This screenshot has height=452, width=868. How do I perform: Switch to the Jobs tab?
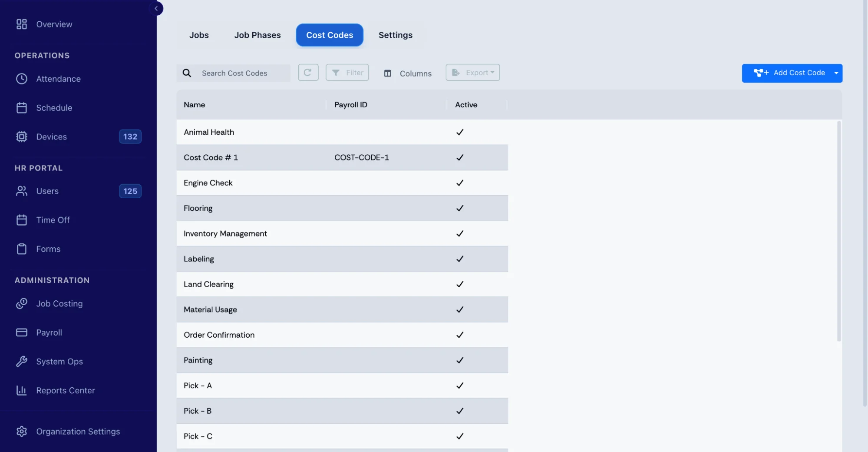[x=199, y=35]
